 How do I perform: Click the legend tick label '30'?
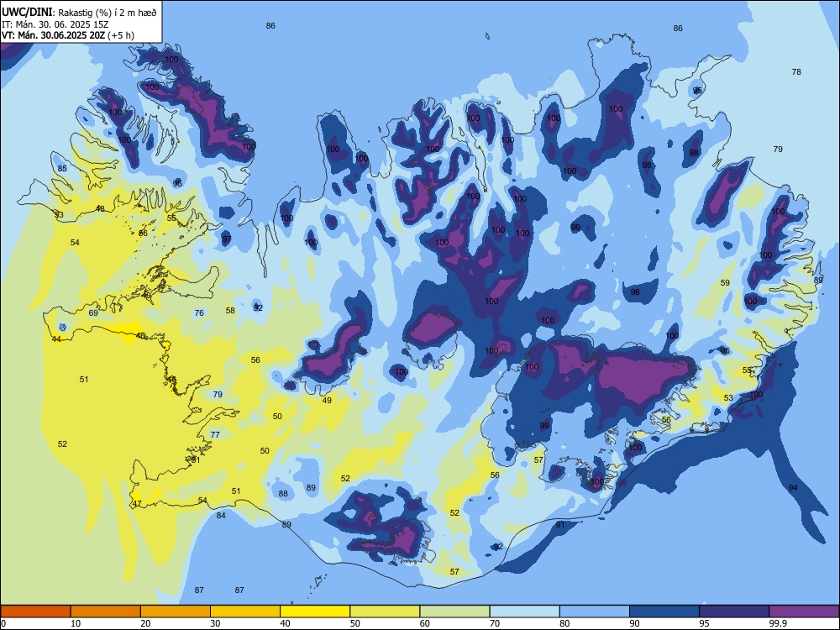[215, 623]
